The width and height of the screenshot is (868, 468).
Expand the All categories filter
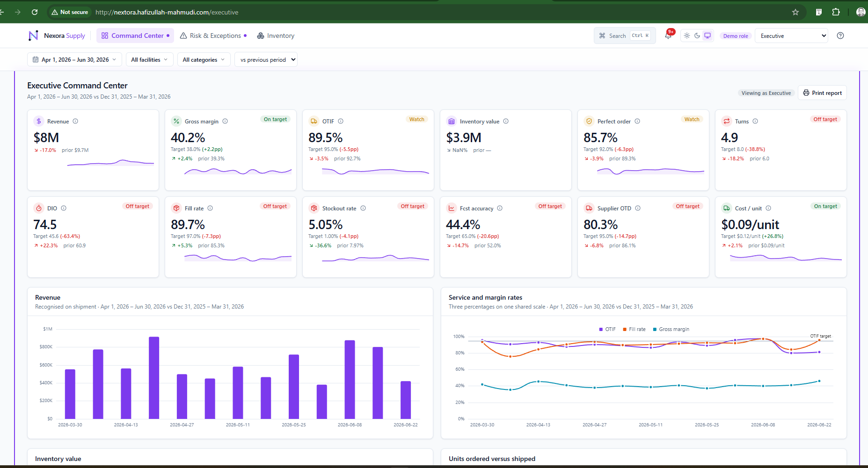click(x=204, y=59)
